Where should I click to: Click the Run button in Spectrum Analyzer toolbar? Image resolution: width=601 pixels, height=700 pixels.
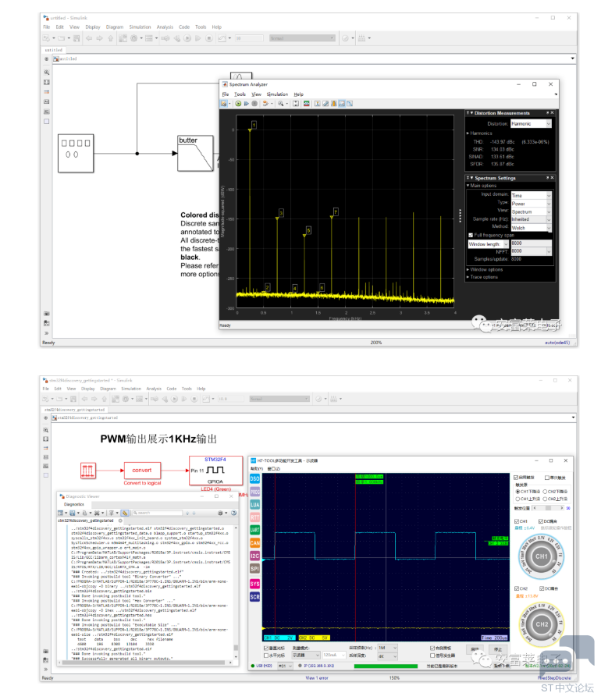pyautogui.click(x=238, y=104)
